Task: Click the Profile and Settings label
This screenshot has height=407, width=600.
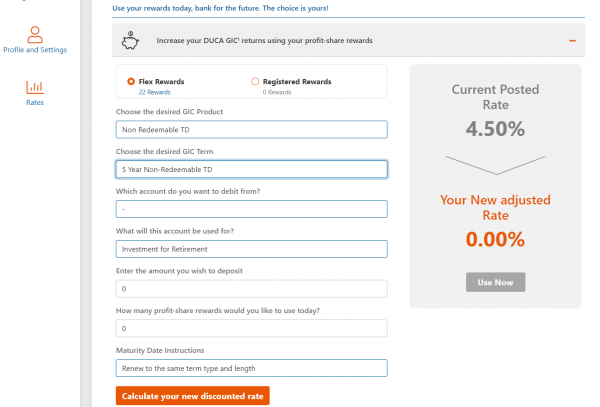Action: coord(34,50)
